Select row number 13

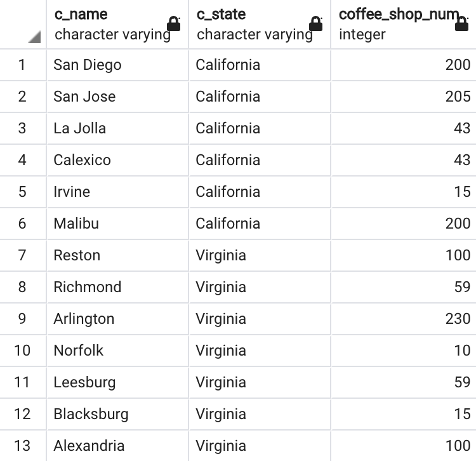(x=22, y=446)
